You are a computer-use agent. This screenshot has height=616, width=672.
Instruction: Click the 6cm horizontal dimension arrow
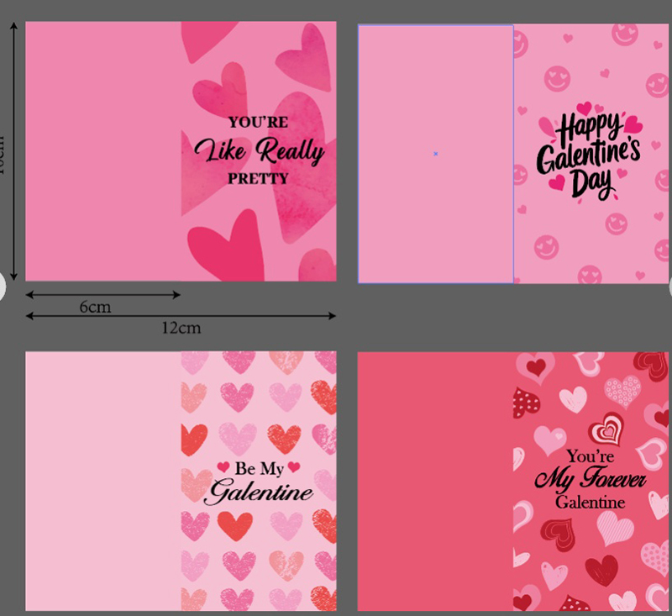click(x=102, y=295)
